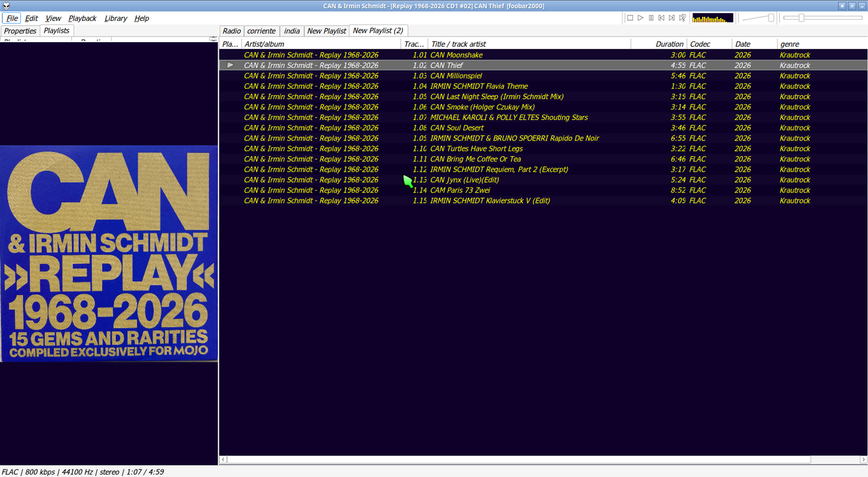The height and width of the screenshot is (477, 868).
Task: Select track CAN Moonshake
Action: click(x=543, y=55)
